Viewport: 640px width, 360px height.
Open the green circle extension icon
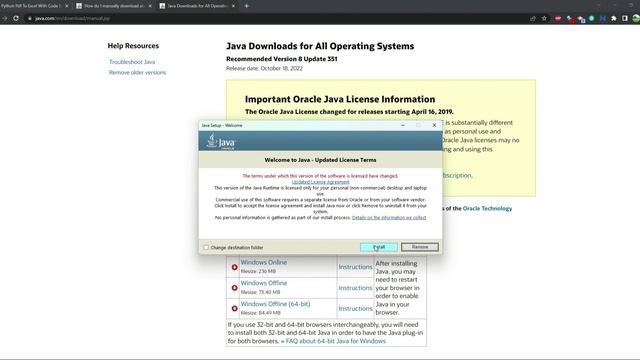pos(591,18)
